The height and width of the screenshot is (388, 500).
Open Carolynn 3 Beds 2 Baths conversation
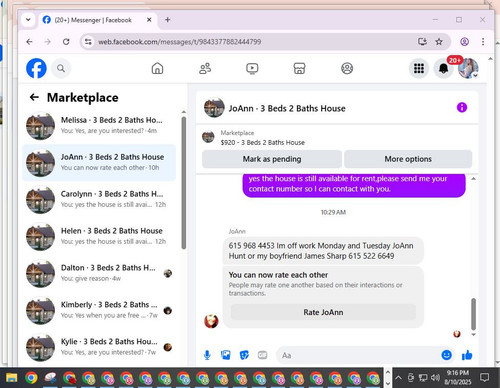click(99, 199)
